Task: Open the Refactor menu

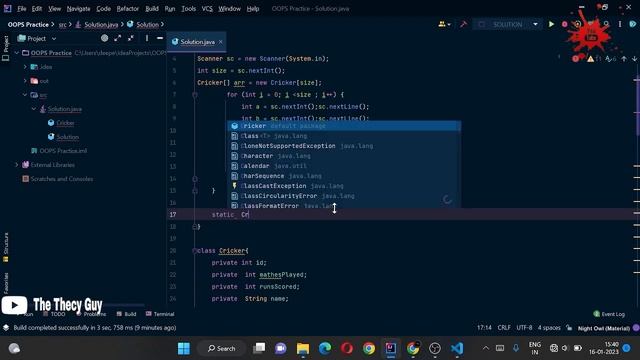Action: pyautogui.click(x=128, y=9)
